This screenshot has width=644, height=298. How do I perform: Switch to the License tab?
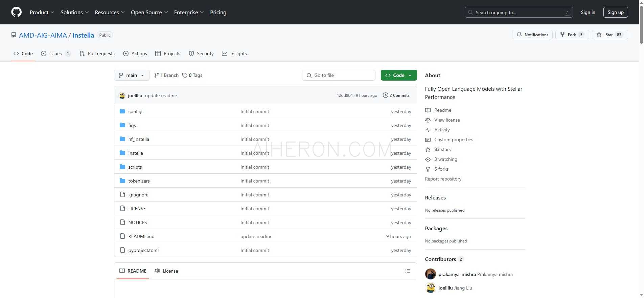166,271
